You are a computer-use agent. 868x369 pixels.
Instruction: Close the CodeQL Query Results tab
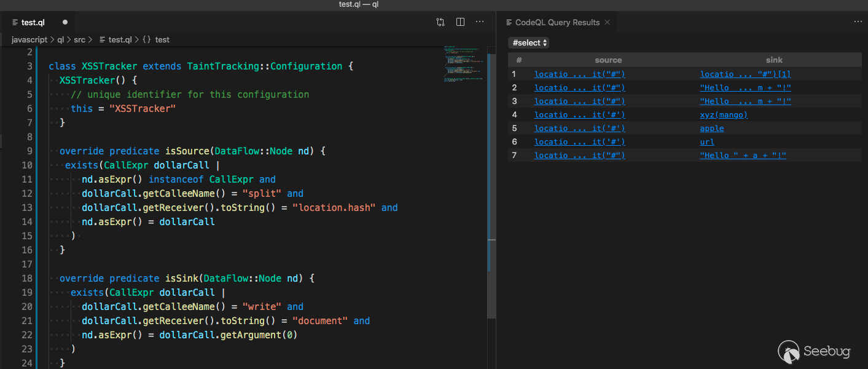(x=607, y=22)
